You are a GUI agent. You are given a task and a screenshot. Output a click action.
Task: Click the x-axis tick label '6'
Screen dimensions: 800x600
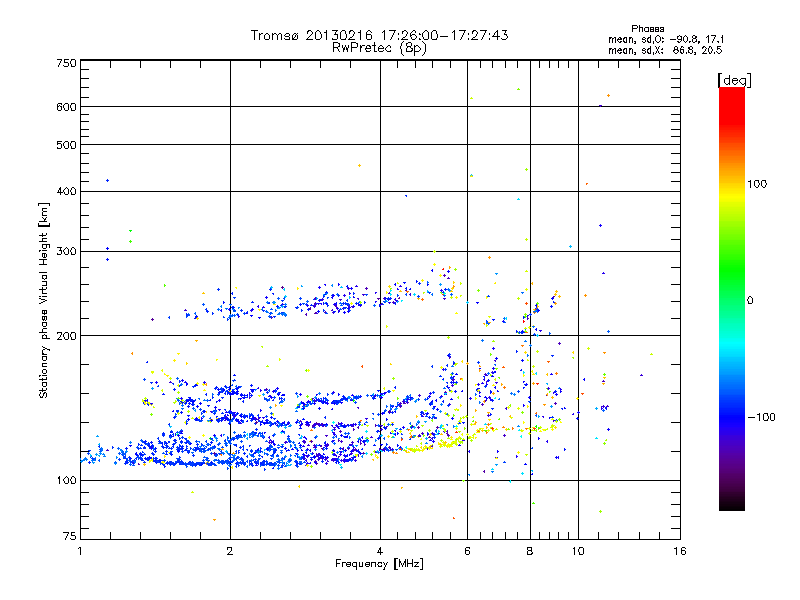click(467, 551)
